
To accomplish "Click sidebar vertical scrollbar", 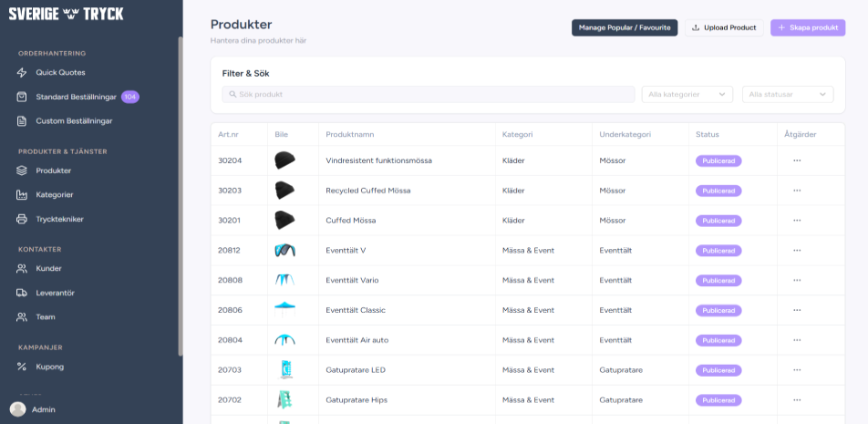I will click(180, 197).
